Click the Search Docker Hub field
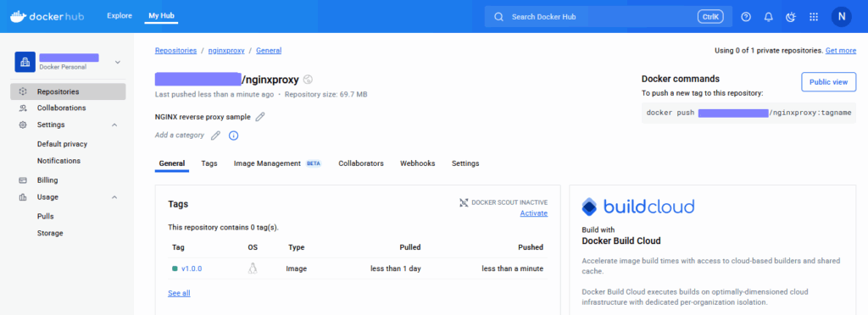 609,17
